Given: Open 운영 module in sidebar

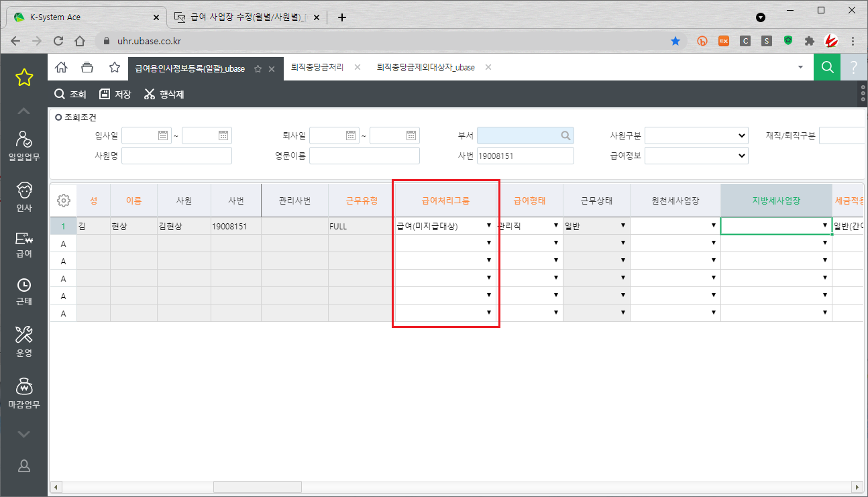Looking at the screenshot, I should pyautogui.click(x=24, y=341).
